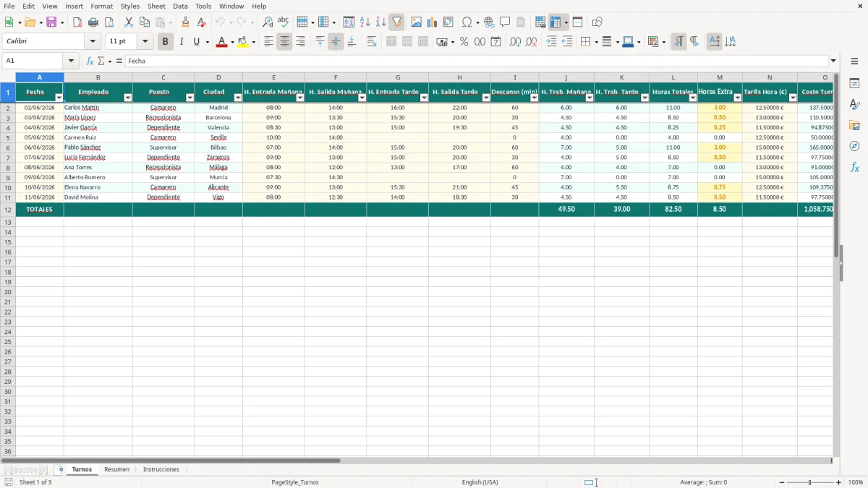This screenshot has height=488, width=868.
Task: Switch to Resumen sheet tab
Action: pos(116,469)
